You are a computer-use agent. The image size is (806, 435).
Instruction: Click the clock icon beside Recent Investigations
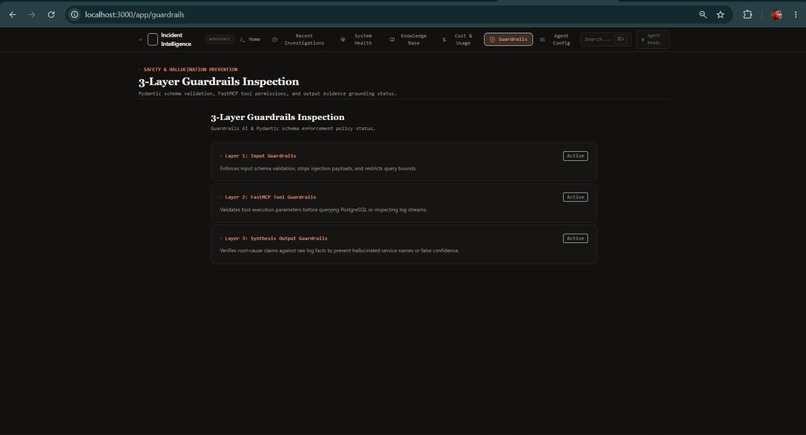274,40
